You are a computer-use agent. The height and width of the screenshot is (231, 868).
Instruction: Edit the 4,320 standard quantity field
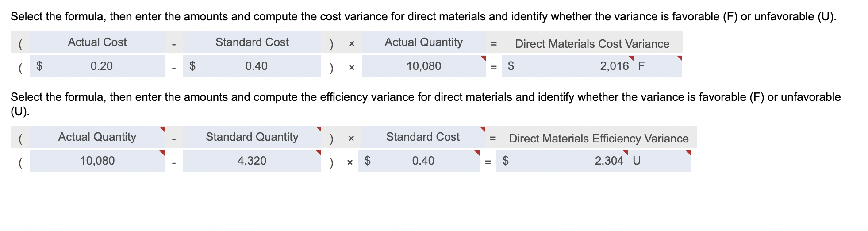pyautogui.click(x=252, y=161)
